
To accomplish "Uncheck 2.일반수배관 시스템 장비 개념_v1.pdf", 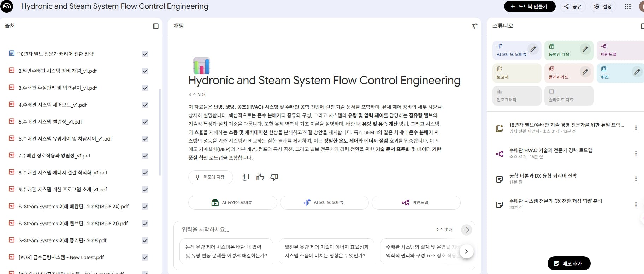I will [x=145, y=71].
